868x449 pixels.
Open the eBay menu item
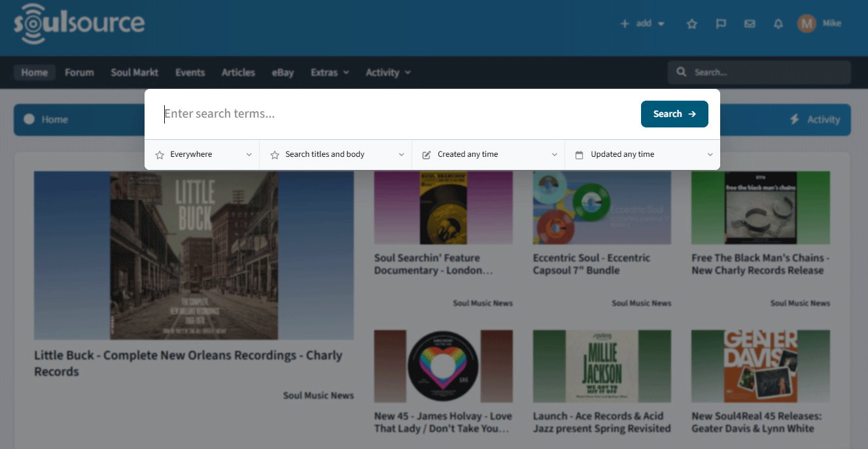point(283,73)
